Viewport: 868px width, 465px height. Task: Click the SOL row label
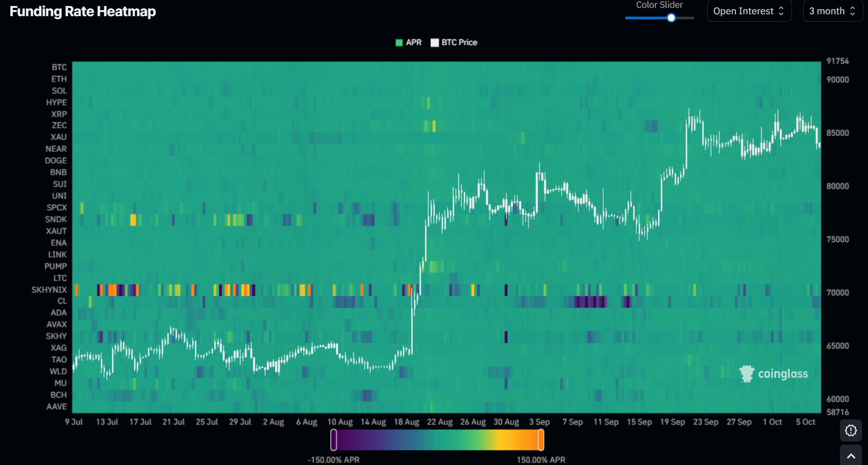[x=59, y=91]
